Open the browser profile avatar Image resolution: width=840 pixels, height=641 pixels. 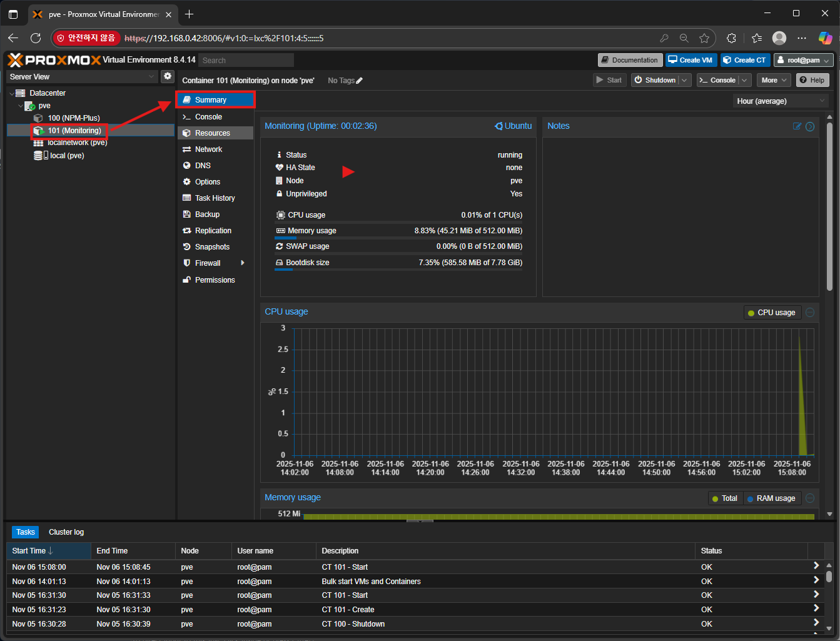coord(779,38)
